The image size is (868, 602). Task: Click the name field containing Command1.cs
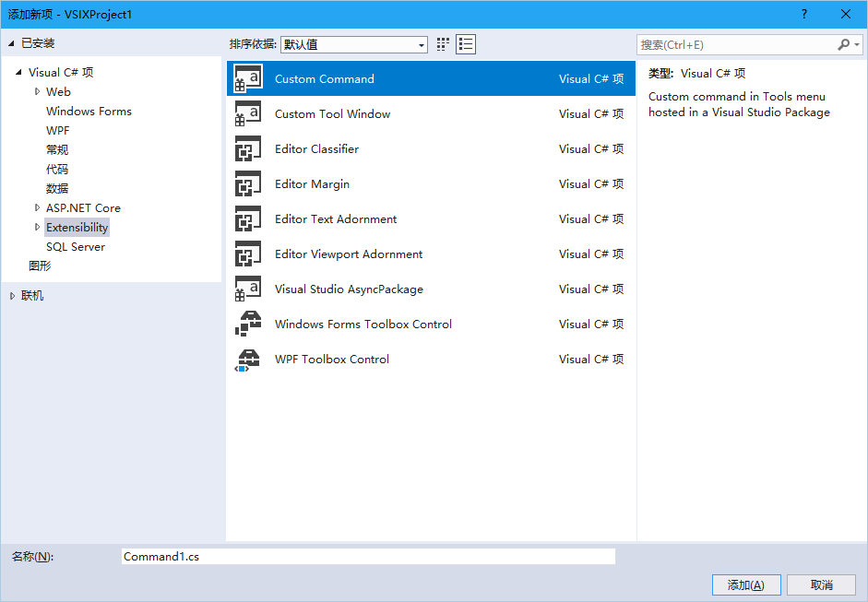click(368, 556)
